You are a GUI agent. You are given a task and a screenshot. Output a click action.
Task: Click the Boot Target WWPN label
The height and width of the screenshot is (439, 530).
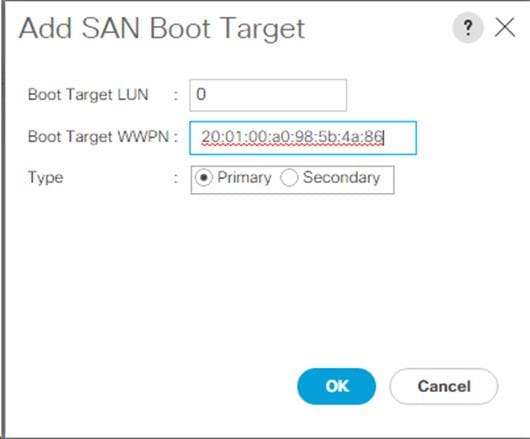pyautogui.click(x=98, y=137)
